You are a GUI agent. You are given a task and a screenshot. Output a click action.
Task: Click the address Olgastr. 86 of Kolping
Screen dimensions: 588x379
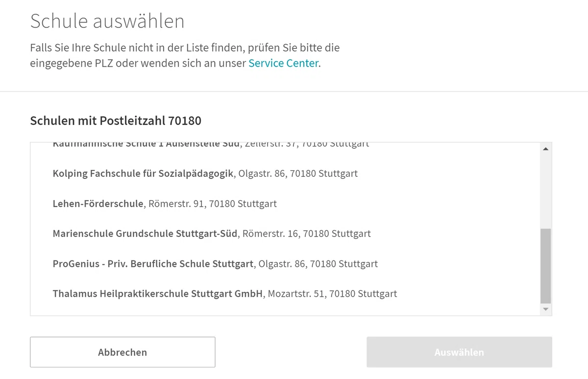pyautogui.click(x=298, y=174)
